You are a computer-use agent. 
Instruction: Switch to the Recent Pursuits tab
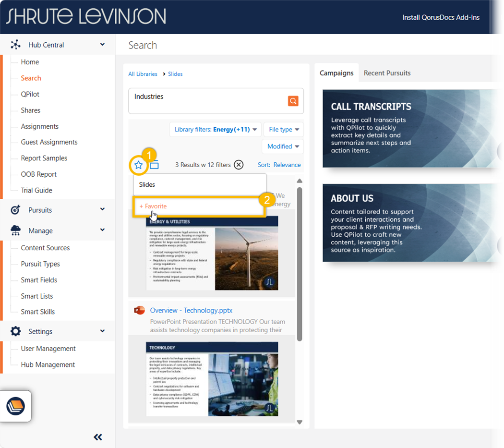coord(387,73)
